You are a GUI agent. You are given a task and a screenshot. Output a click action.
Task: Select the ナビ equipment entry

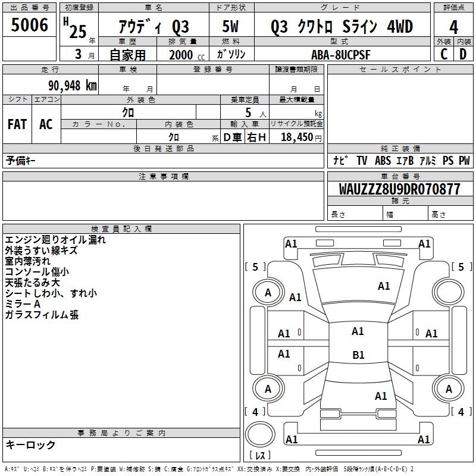(x=340, y=160)
